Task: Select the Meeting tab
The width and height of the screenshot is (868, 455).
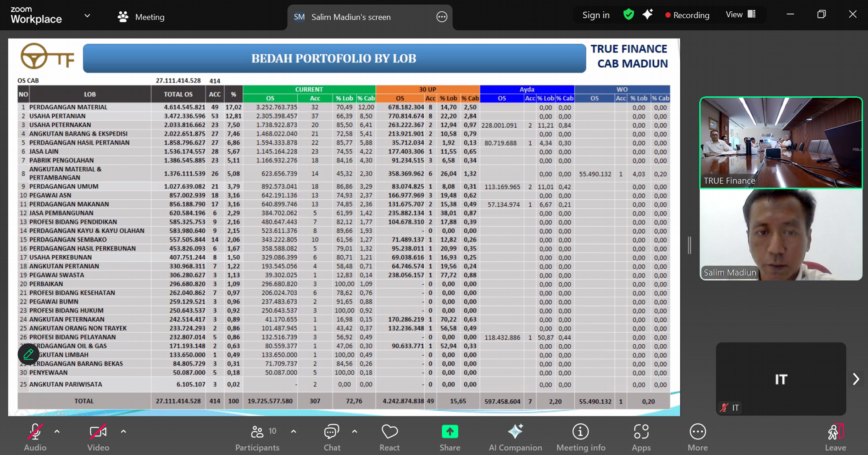Action: coord(141,17)
